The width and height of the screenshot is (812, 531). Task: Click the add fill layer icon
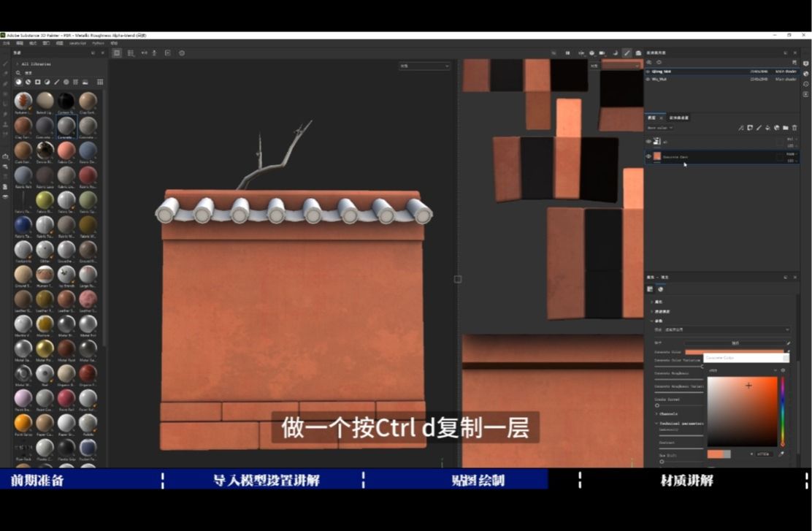(x=767, y=128)
